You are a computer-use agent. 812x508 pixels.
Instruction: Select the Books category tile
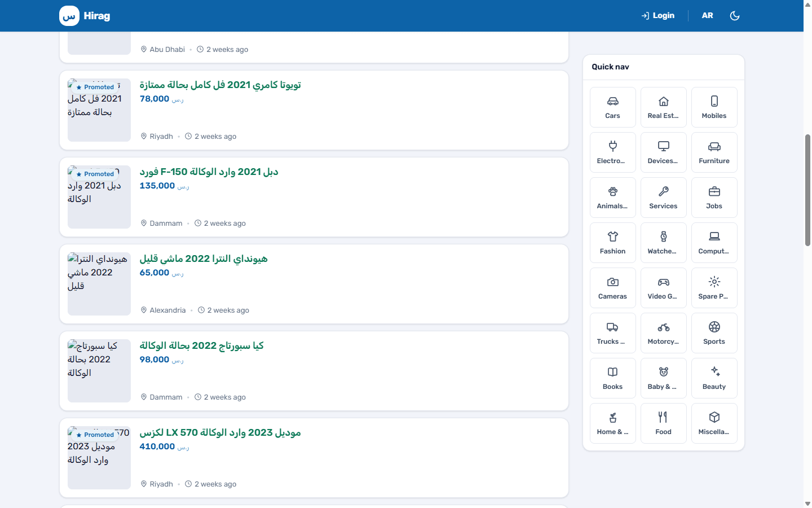(612, 378)
